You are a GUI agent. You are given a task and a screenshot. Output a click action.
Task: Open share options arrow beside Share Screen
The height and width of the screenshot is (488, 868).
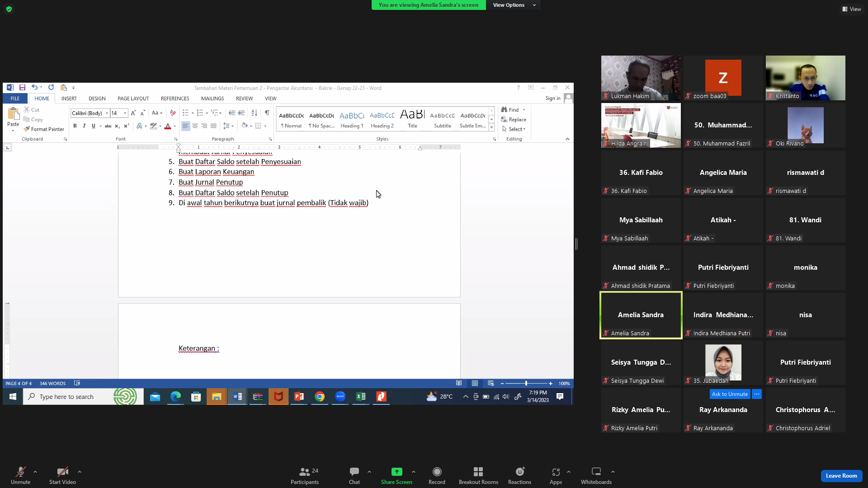pyautogui.click(x=414, y=472)
